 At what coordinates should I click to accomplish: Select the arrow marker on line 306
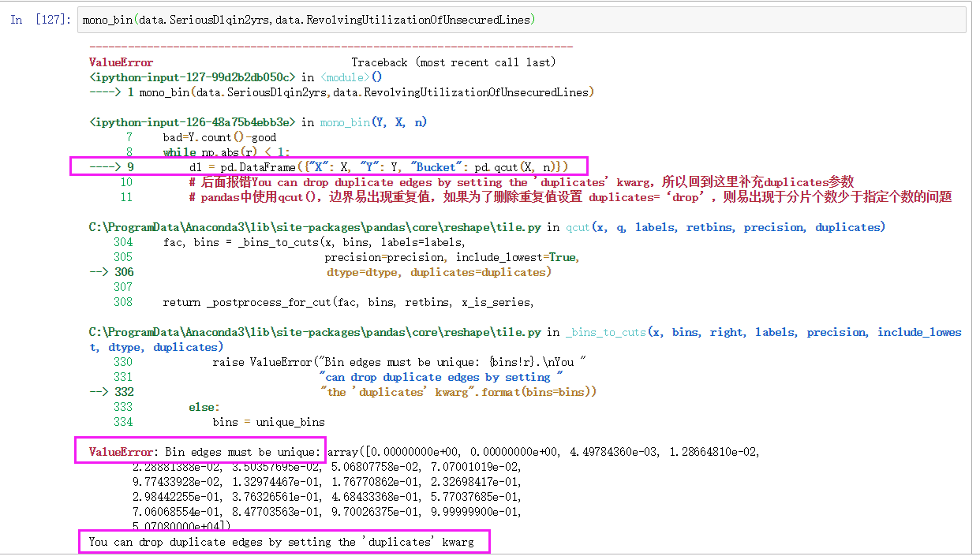coord(99,271)
